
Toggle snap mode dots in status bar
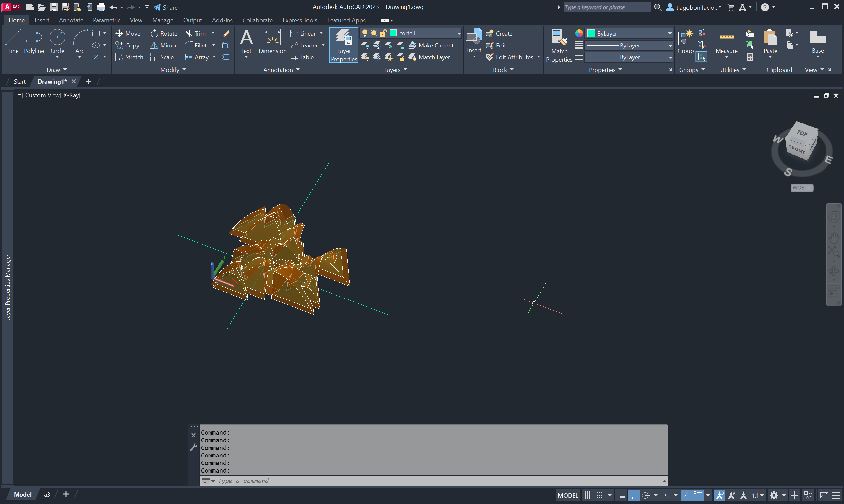pos(600,495)
